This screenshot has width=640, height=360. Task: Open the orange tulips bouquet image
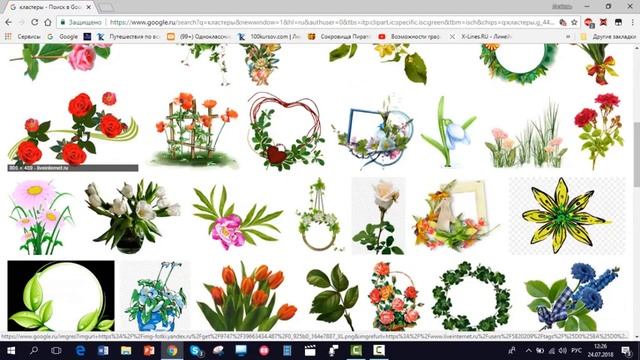(247, 296)
